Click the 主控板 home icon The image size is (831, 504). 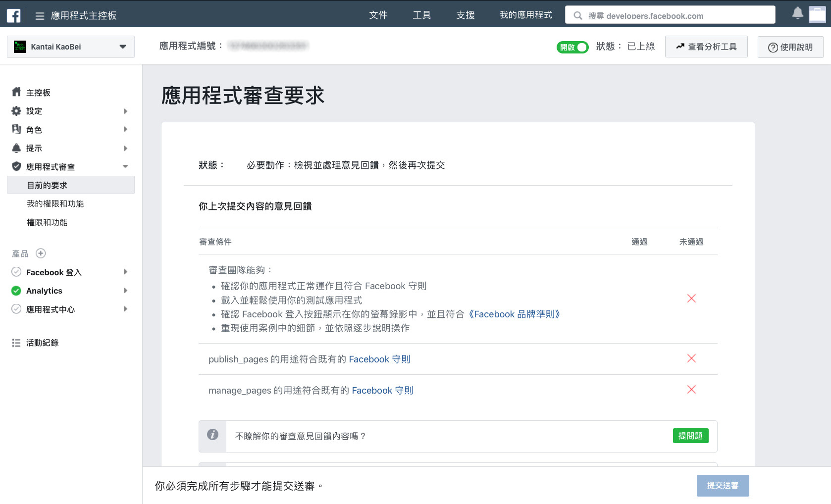tap(16, 92)
